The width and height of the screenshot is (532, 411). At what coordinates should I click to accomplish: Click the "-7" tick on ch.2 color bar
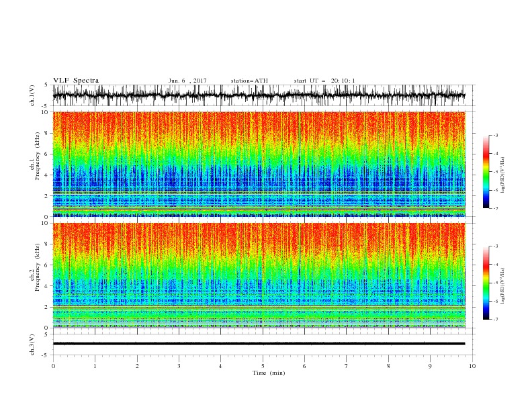coord(495,320)
